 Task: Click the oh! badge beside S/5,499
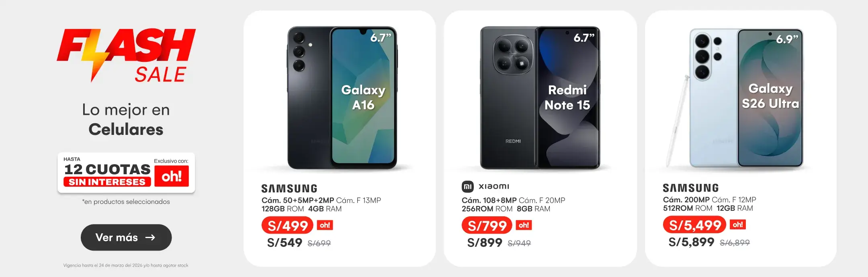738,224
